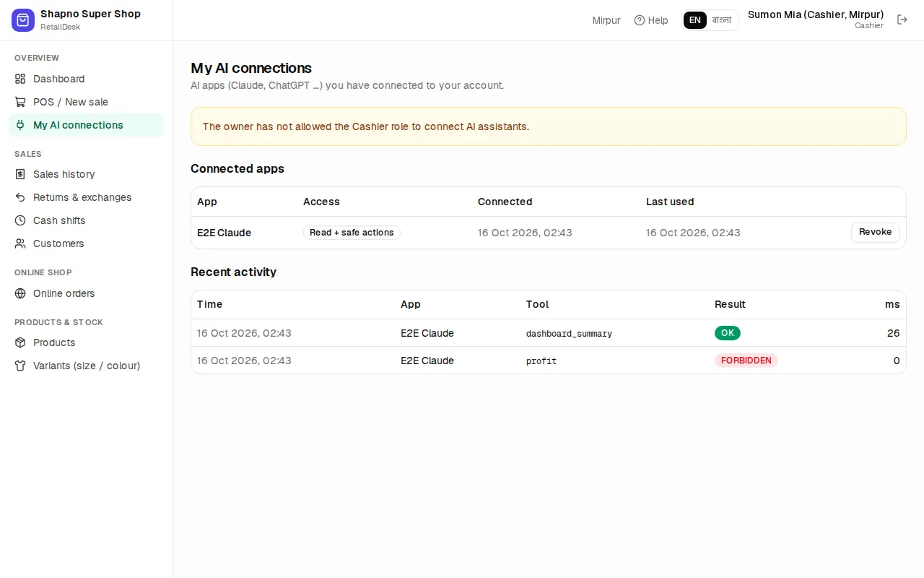Click the Online orders globe icon
Image resolution: width=924 pixels, height=578 pixels.
pos(20,293)
